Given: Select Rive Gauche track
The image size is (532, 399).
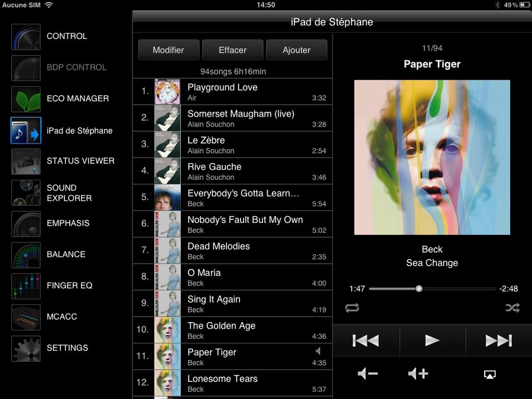Looking at the screenshot, I should (x=232, y=171).
